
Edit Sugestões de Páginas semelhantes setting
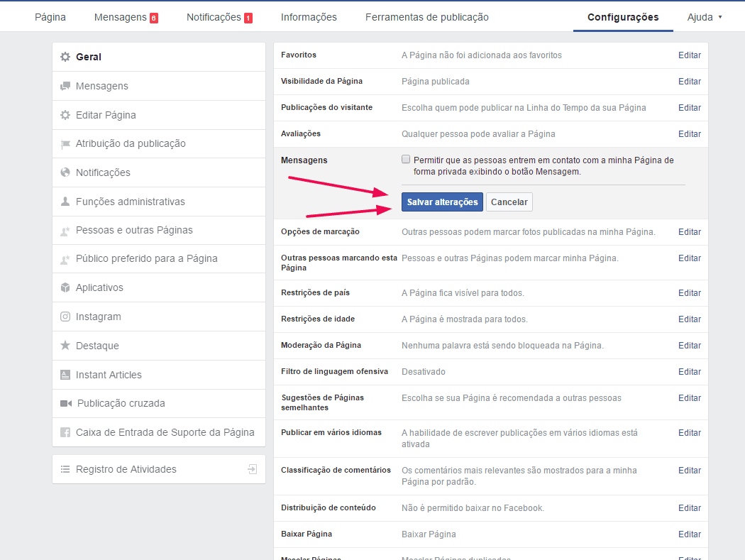click(690, 397)
